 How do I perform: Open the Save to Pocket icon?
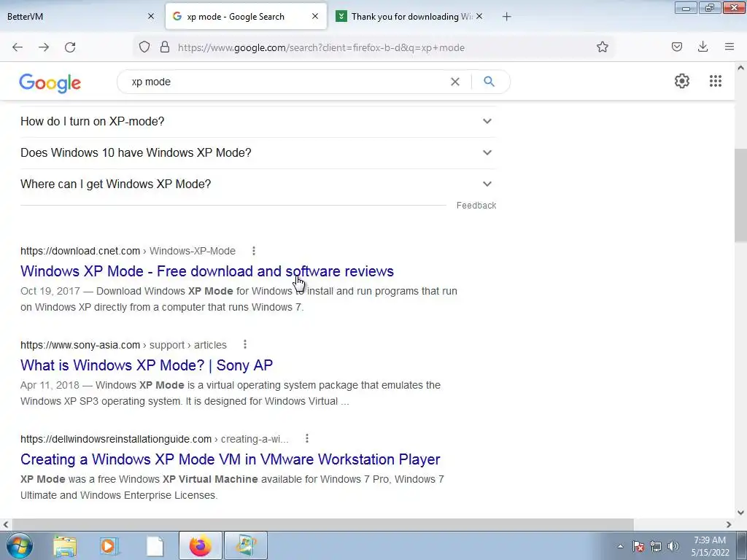pyautogui.click(x=676, y=47)
